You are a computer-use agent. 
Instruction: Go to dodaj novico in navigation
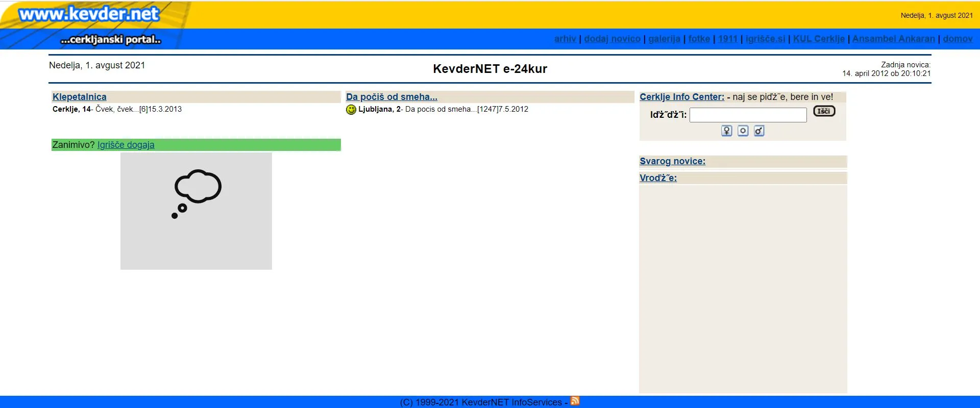pyautogui.click(x=612, y=39)
